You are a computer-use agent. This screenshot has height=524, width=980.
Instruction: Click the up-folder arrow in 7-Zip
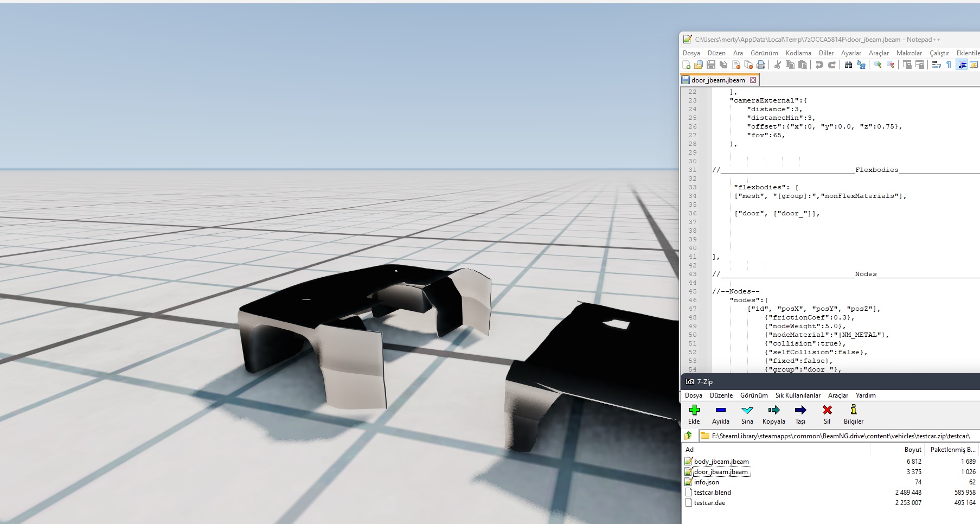coord(688,435)
